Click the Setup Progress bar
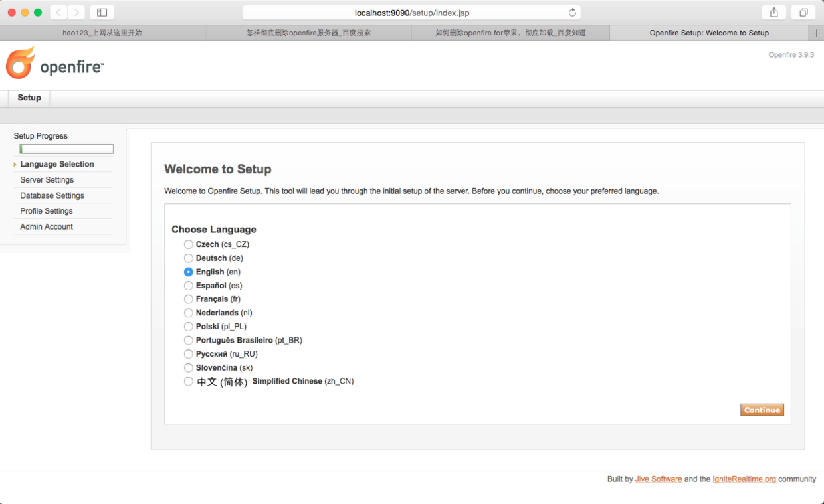This screenshot has width=824, height=504. 66,149
